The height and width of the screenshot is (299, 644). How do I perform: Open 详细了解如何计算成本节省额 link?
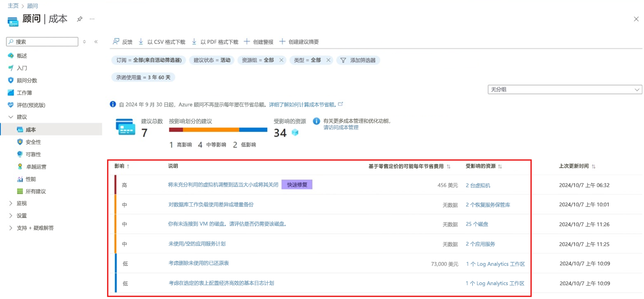306,104
